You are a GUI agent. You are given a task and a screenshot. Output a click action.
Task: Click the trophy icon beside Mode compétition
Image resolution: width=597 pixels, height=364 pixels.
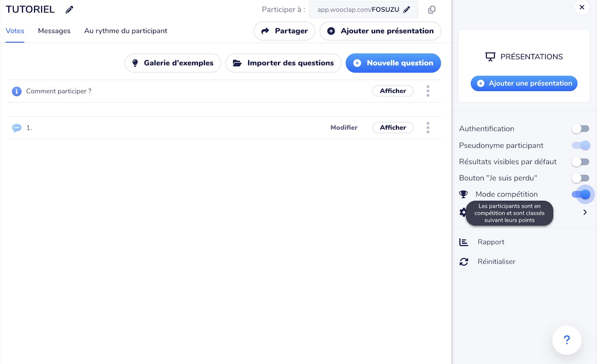tap(463, 194)
